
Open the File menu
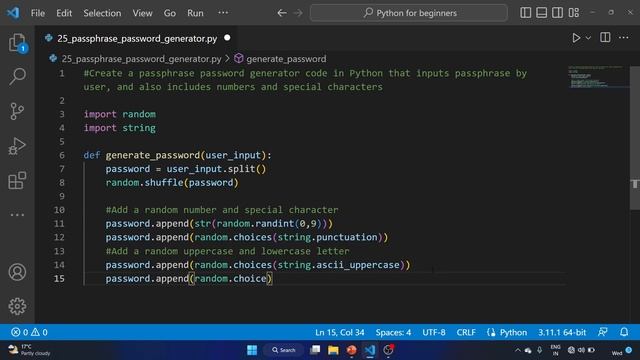click(38, 13)
